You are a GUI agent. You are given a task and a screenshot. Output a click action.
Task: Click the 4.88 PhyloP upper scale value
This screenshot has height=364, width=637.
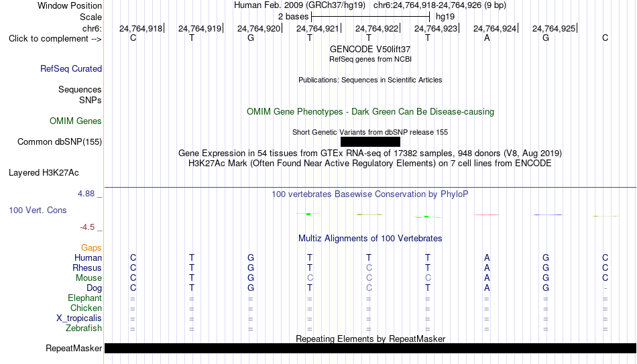click(x=86, y=194)
